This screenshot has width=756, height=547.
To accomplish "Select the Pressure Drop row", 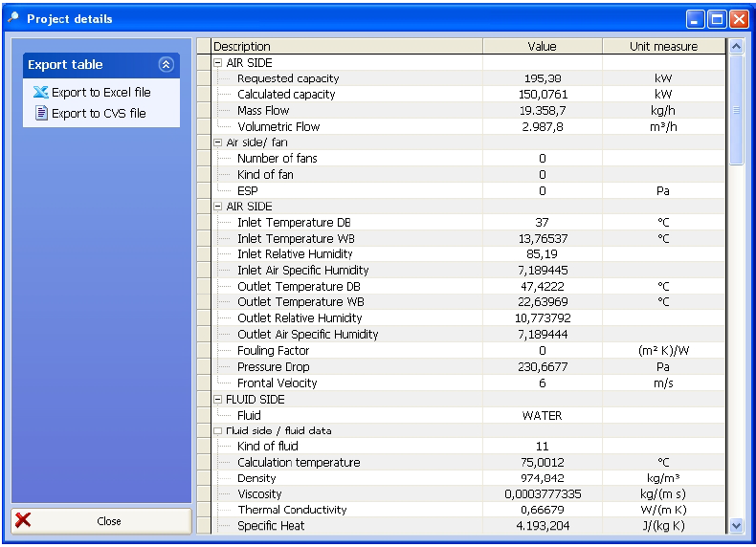I will coord(273,366).
